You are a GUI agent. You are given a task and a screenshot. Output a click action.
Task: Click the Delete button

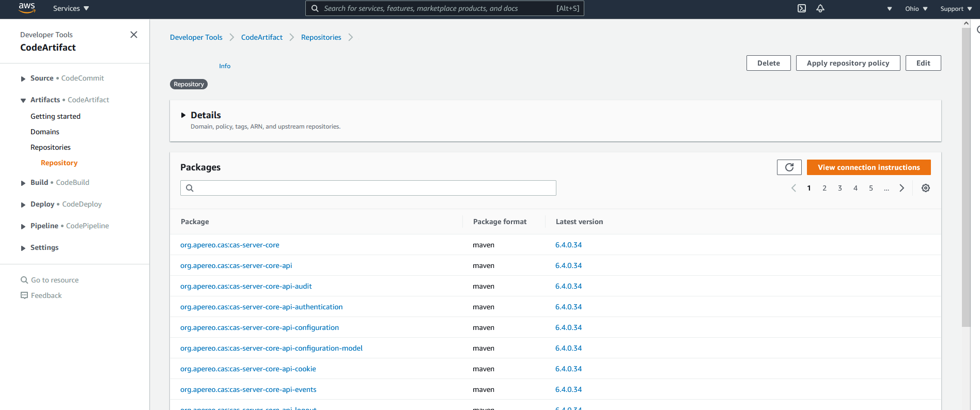click(x=769, y=63)
